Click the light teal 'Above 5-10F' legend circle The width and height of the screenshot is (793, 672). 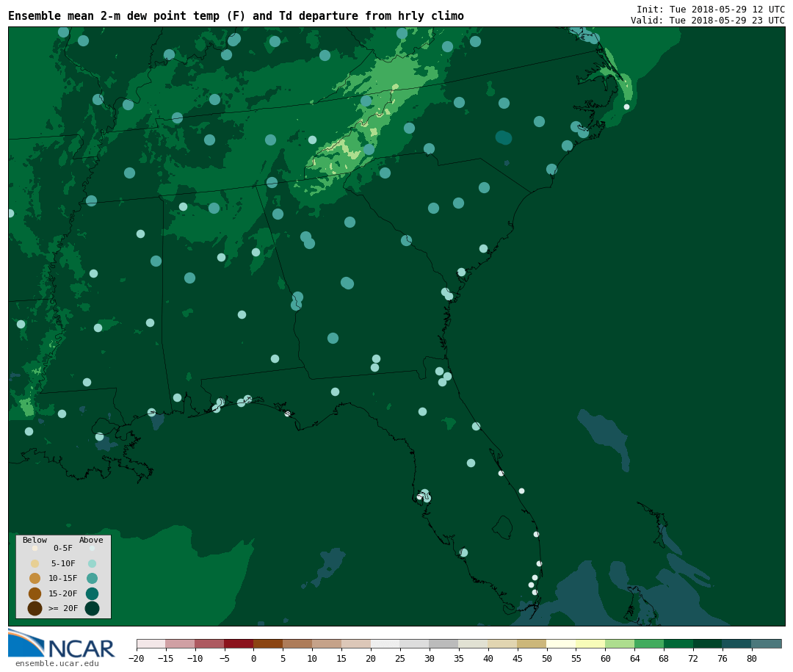[92, 564]
